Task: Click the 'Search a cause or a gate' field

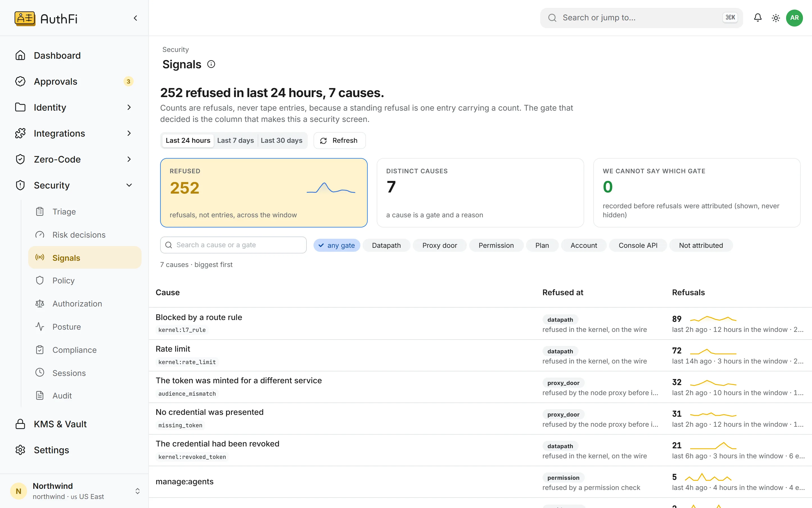Action: 233,245
